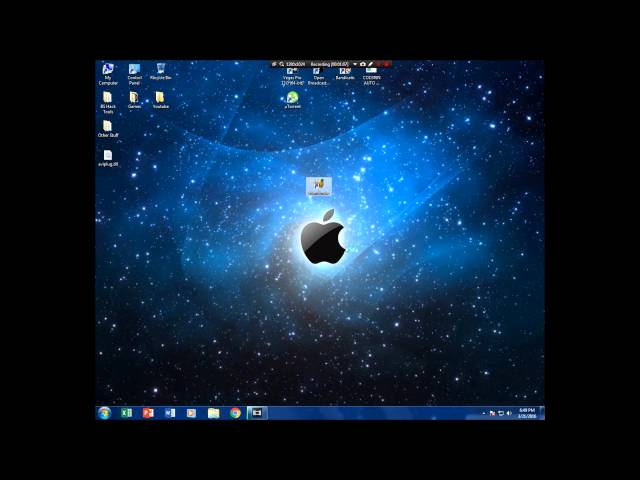Open the Vegas Pro shortcut
Screen dimensions: 640x480
[x=292, y=77]
